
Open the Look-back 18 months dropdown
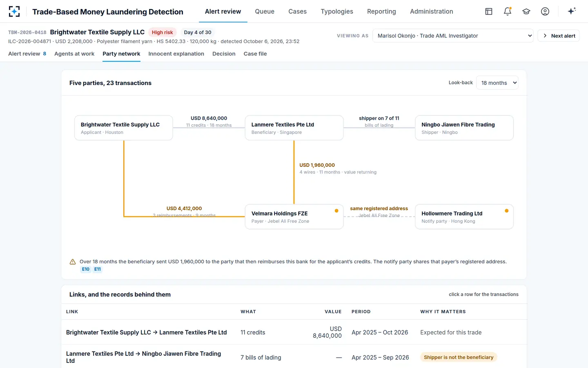(x=497, y=83)
